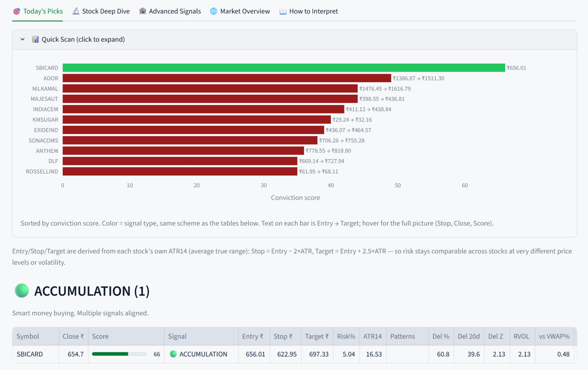Sort table by the vs VWAP% column header
The height and width of the screenshot is (370, 588).
pyautogui.click(x=554, y=336)
